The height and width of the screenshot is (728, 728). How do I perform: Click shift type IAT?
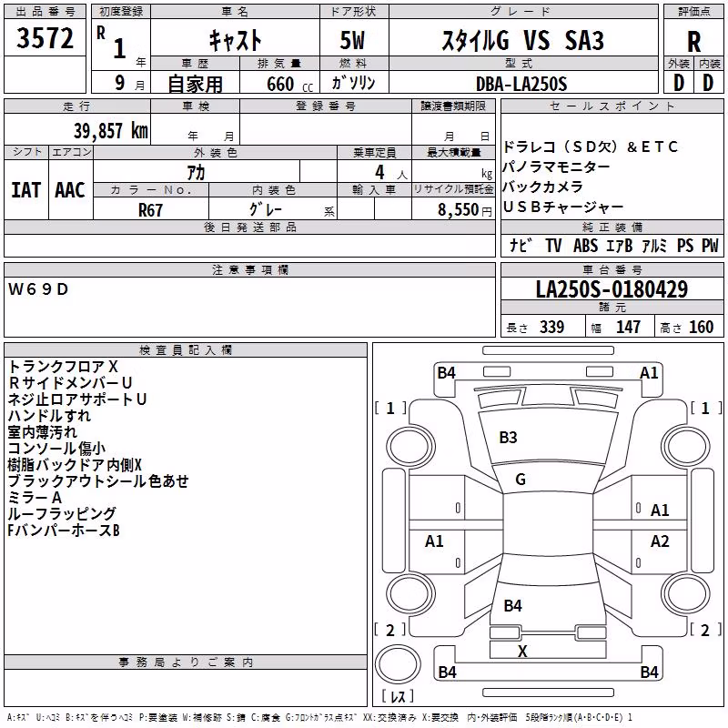click(x=26, y=190)
